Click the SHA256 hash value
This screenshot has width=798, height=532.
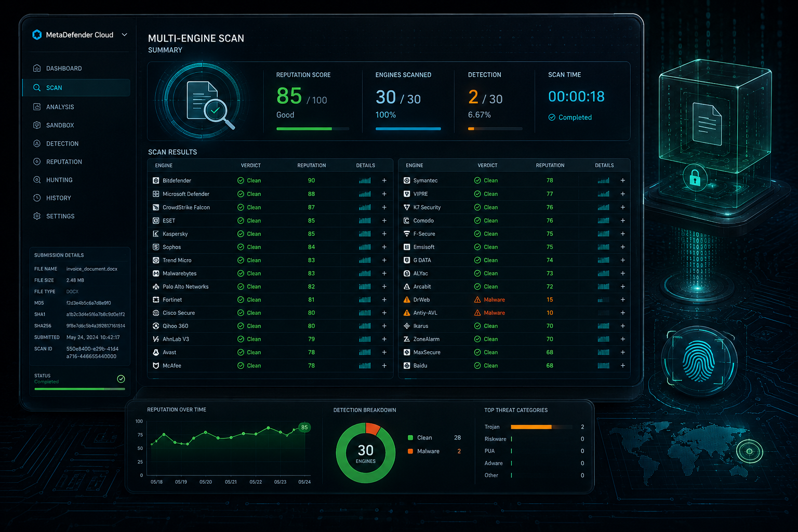(96, 326)
